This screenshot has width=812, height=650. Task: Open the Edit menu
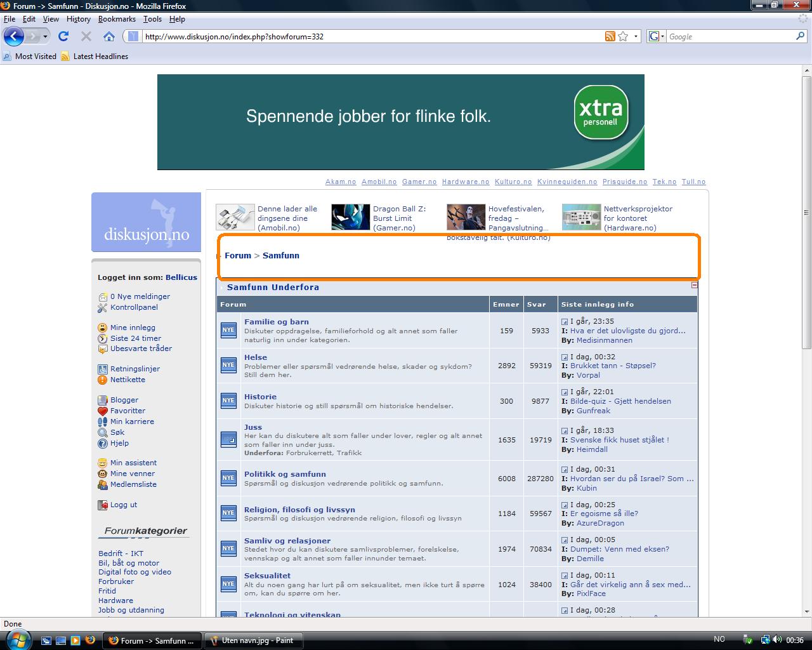[29, 19]
